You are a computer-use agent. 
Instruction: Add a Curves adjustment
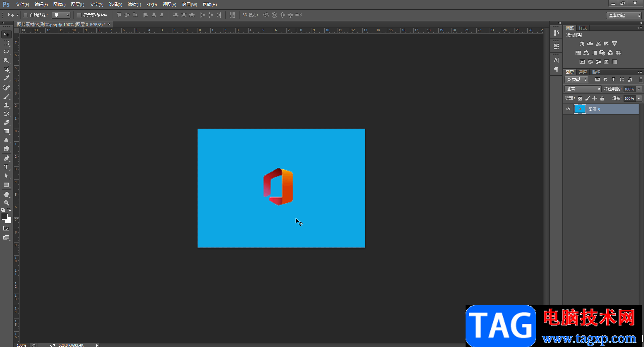[598, 44]
